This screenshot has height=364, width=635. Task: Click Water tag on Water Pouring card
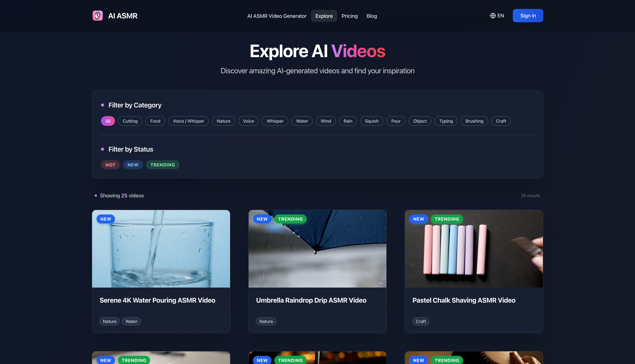(x=131, y=322)
